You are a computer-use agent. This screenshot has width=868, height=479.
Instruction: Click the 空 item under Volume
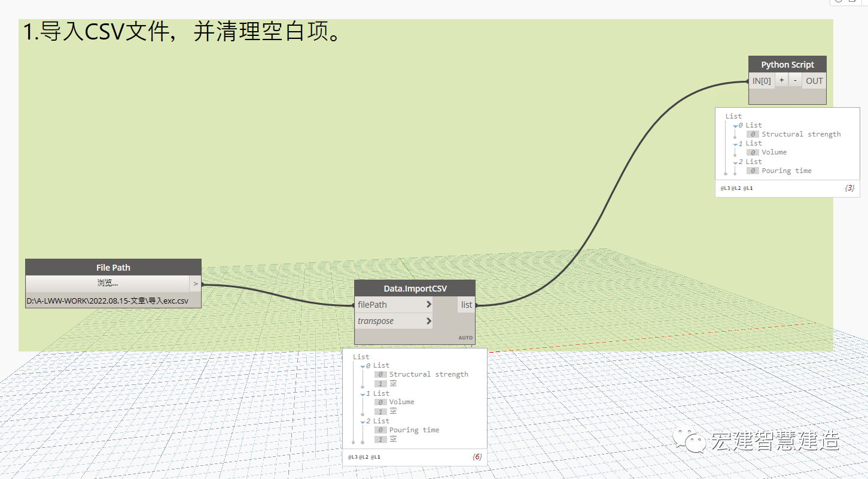point(393,411)
